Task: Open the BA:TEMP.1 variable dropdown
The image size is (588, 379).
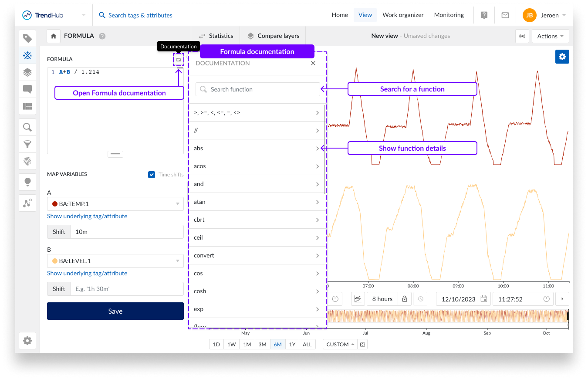Action: pyautogui.click(x=115, y=204)
